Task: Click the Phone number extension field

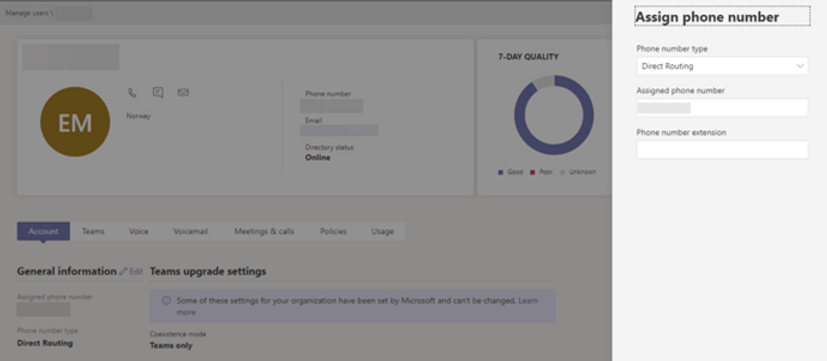Action: [722, 149]
